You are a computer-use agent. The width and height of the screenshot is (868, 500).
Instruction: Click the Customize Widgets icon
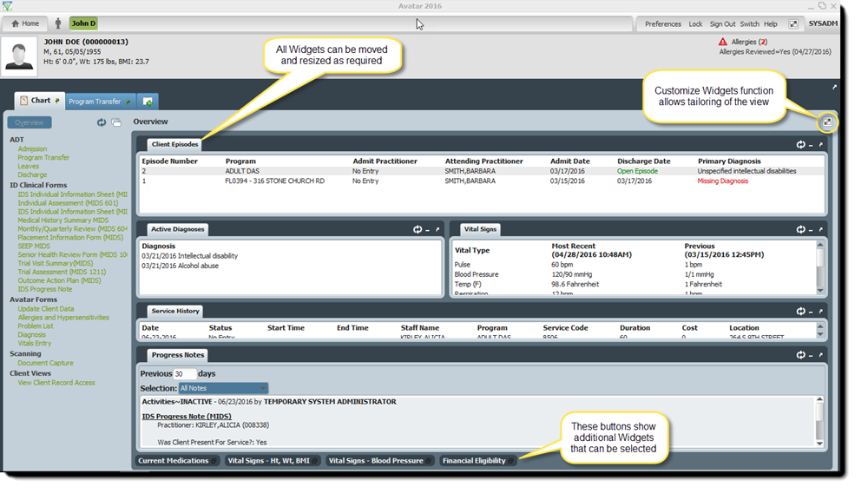point(827,122)
